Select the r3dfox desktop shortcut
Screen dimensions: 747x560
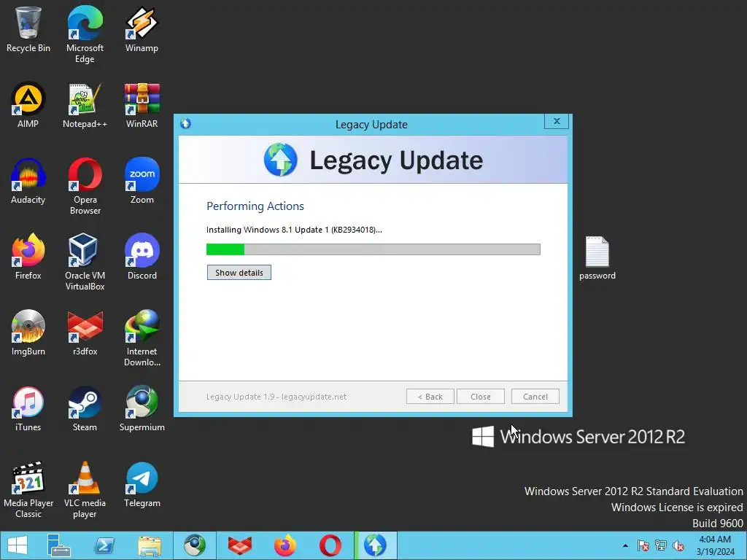(x=85, y=332)
